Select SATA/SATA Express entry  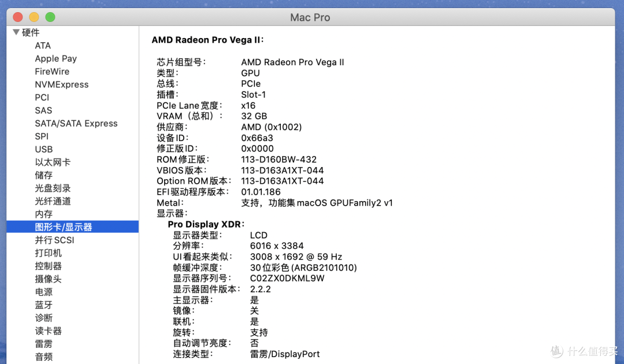click(x=76, y=123)
